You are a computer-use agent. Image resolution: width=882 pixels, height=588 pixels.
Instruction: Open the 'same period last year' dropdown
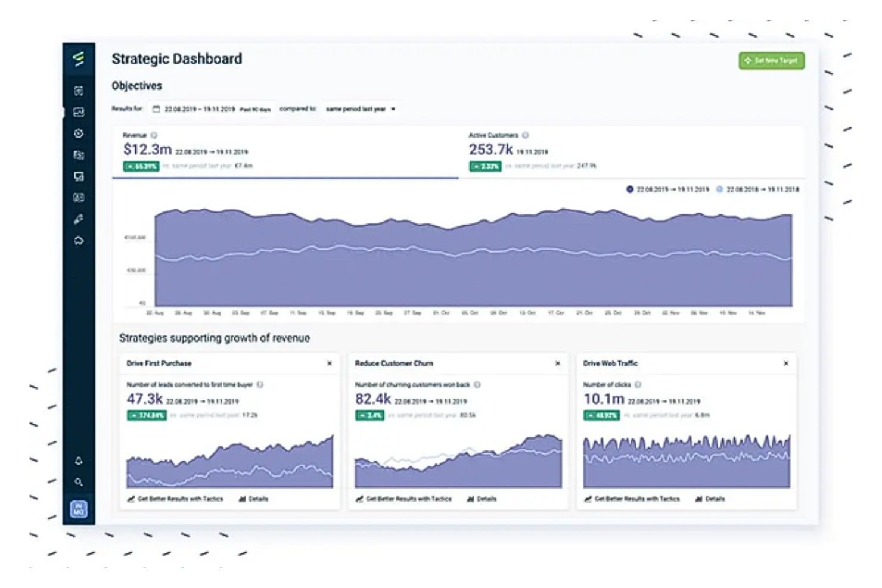pyautogui.click(x=358, y=108)
